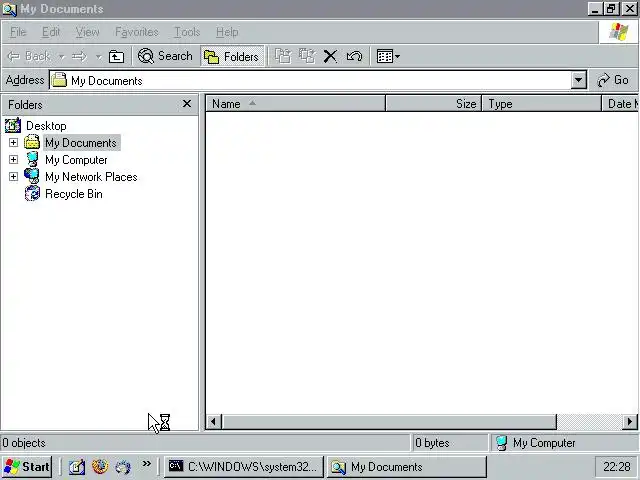Click inside the Address bar field

point(311,80)
